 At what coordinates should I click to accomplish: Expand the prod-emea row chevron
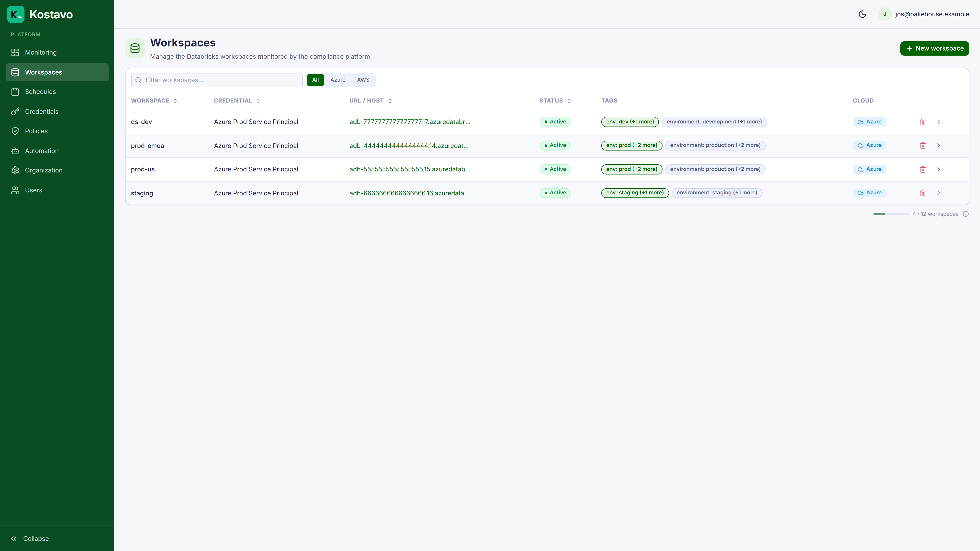(939, 145)
